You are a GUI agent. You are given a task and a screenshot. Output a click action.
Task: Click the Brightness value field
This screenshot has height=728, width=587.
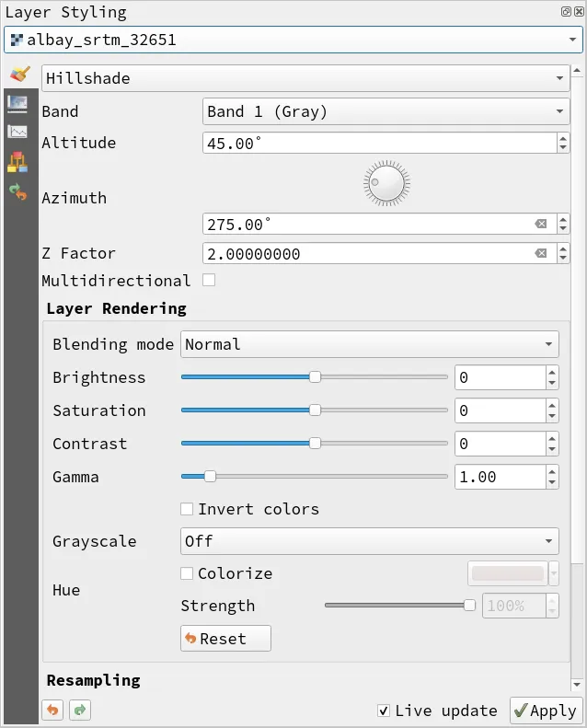[x=501, y=377]
